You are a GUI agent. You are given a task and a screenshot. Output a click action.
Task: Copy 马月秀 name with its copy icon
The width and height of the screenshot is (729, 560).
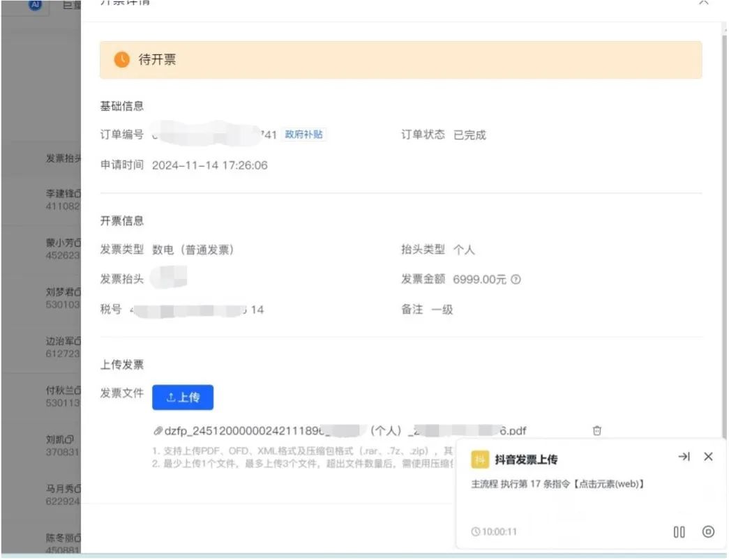(x=77, y=489)
